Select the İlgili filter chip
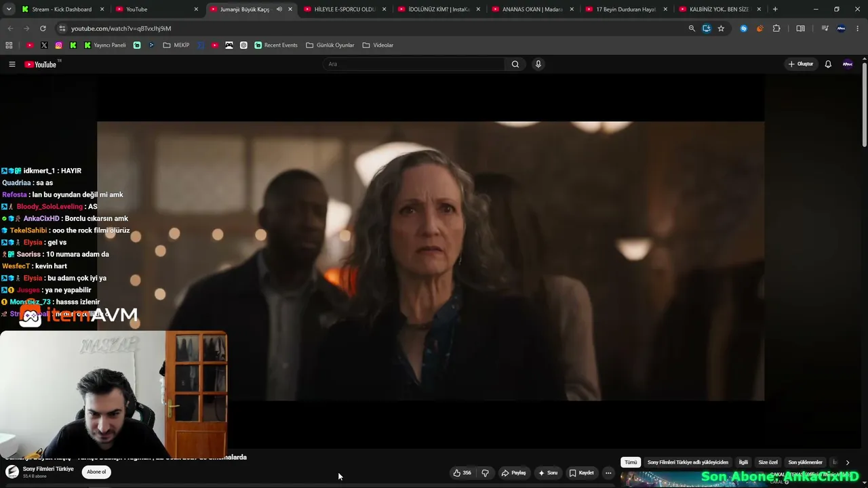This screenshot has height=488, width=868. pyautogui.click(x=743, y=462)
